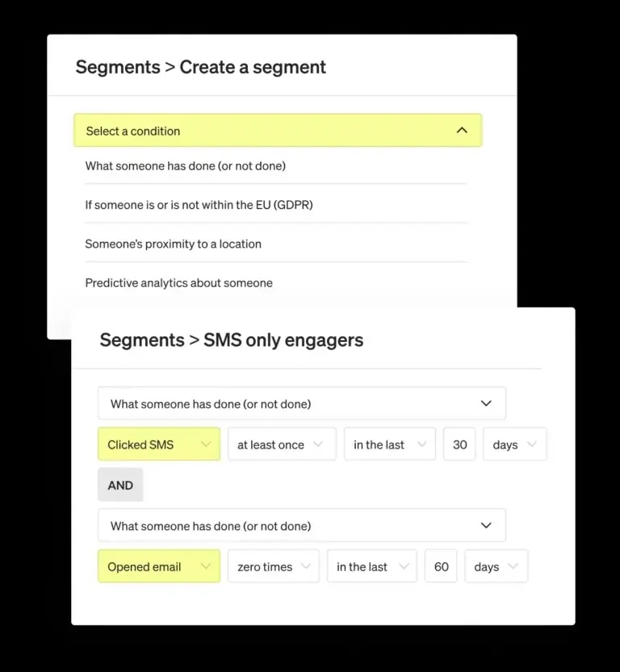This screenshot has height=672, width=620.
Task: Click the chevron icon in Select a condition
Action: coord(462,131)
